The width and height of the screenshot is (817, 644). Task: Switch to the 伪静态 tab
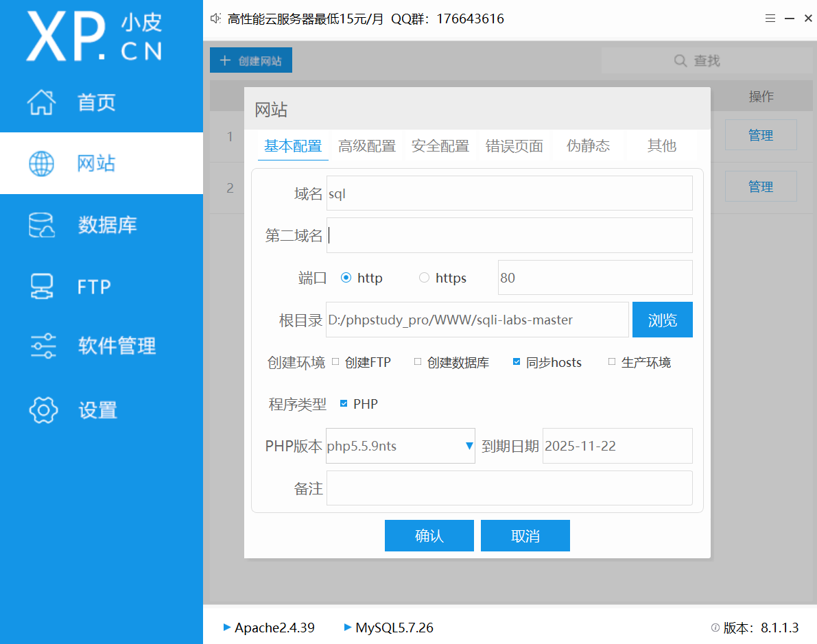click(x=588, y=145)
